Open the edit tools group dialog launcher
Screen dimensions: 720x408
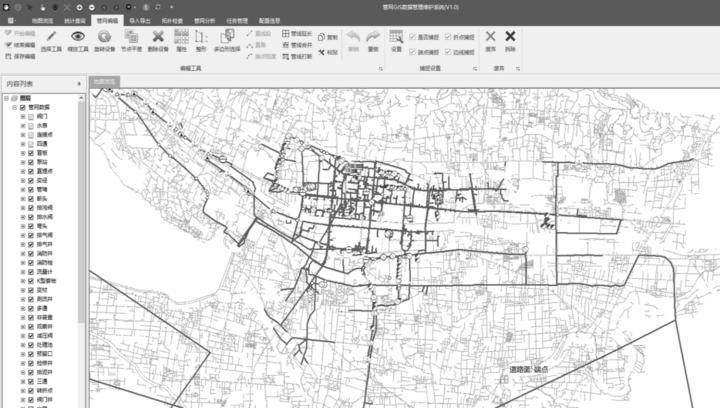(381, 68)
